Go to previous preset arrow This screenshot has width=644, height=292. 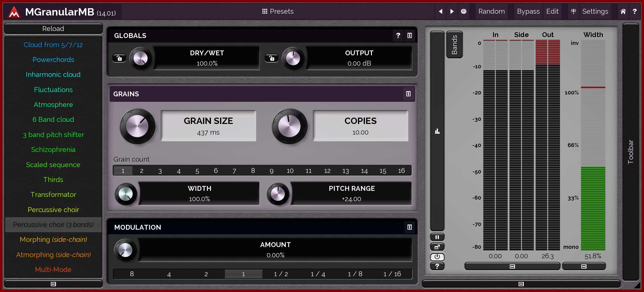[x=440, y=12]
